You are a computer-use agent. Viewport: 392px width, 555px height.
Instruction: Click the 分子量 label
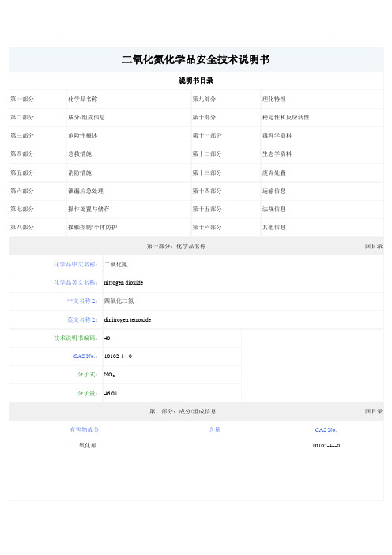pyautogui.click(x=88, y=393)
